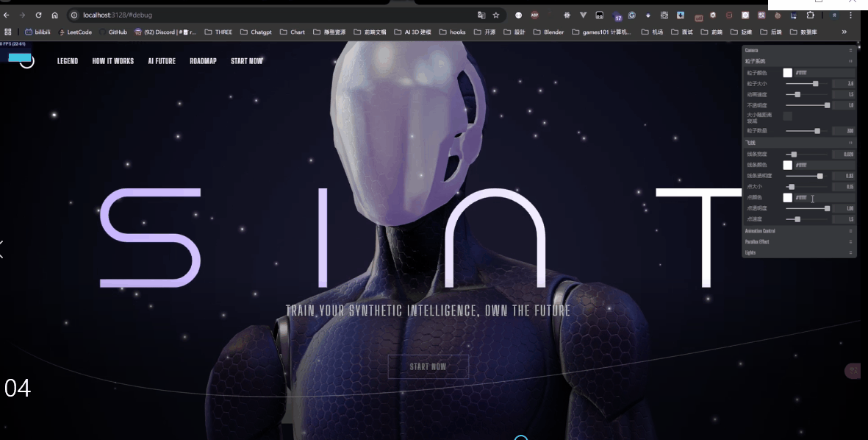Click the pink chat widget at right edge

(x=853, y=371)
